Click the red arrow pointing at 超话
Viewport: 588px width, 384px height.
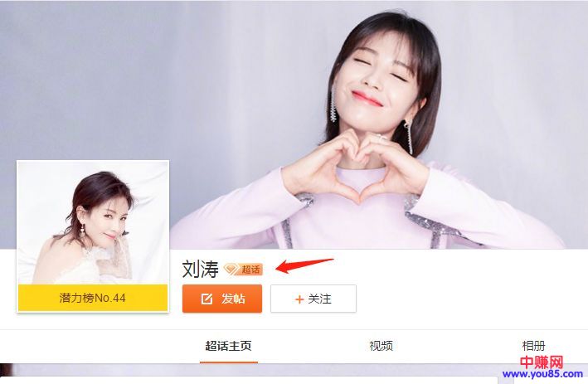[304, 265]
